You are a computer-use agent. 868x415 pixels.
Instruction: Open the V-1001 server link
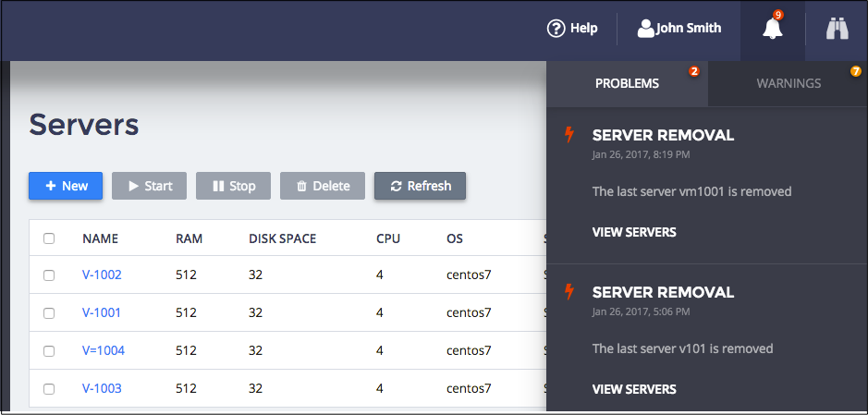pos(102,312)
